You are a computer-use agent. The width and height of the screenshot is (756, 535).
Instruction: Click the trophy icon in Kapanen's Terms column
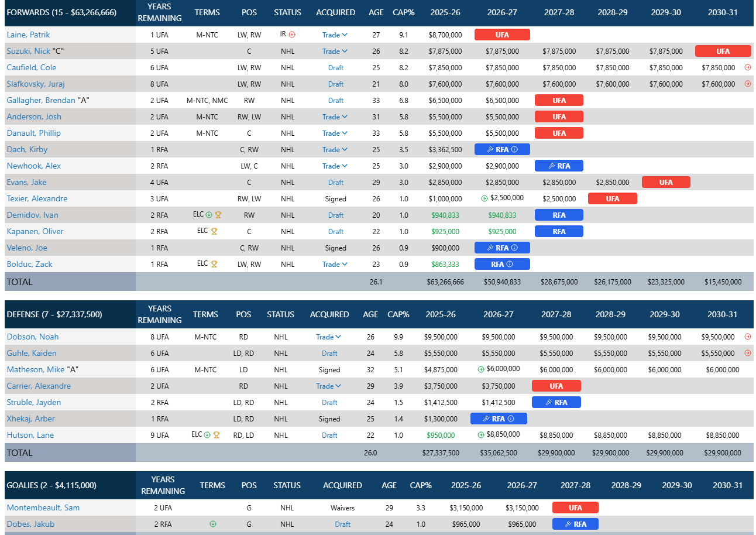(x=214, y=231)
